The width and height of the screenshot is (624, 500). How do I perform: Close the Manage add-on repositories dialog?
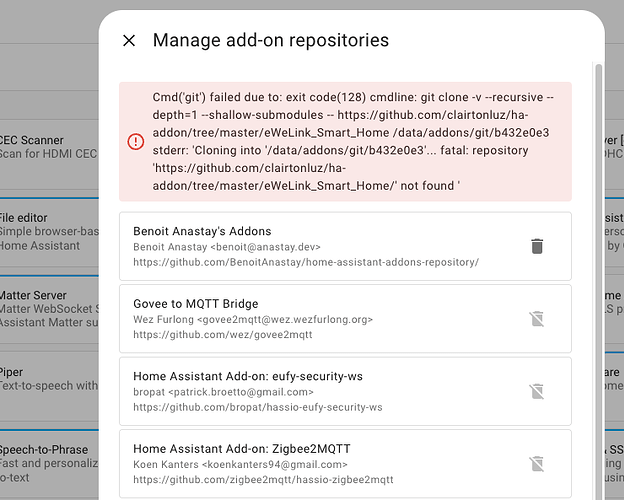click(129, 40)
